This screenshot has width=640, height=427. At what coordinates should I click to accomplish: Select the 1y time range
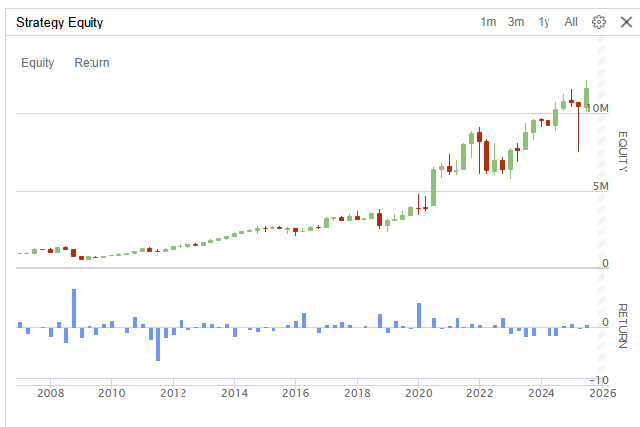(544, 22)
